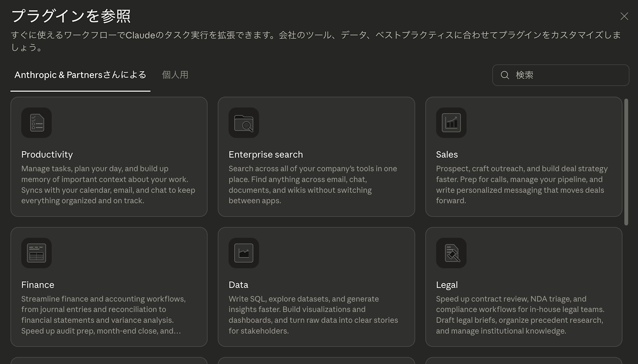
Task: Open the Sales plugin card
Action: (x=523, y=156)
